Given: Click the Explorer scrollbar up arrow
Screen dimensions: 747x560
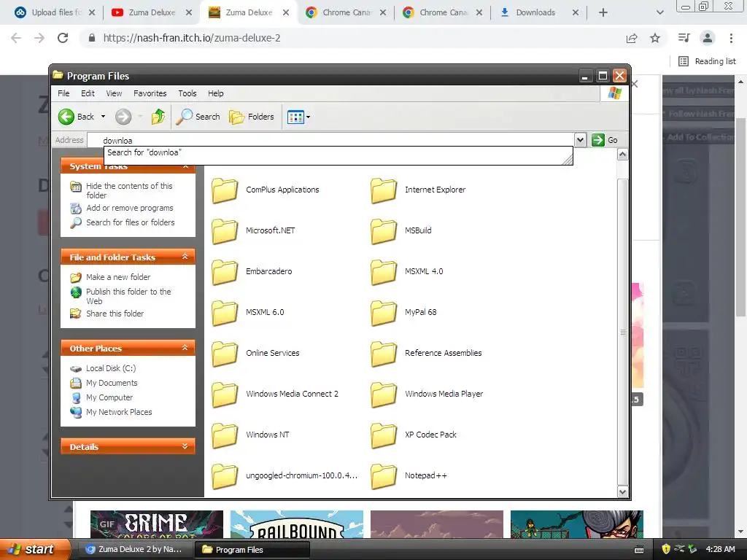Looking at the screenshot, I should pyautogui.click(x=623, y=155).
